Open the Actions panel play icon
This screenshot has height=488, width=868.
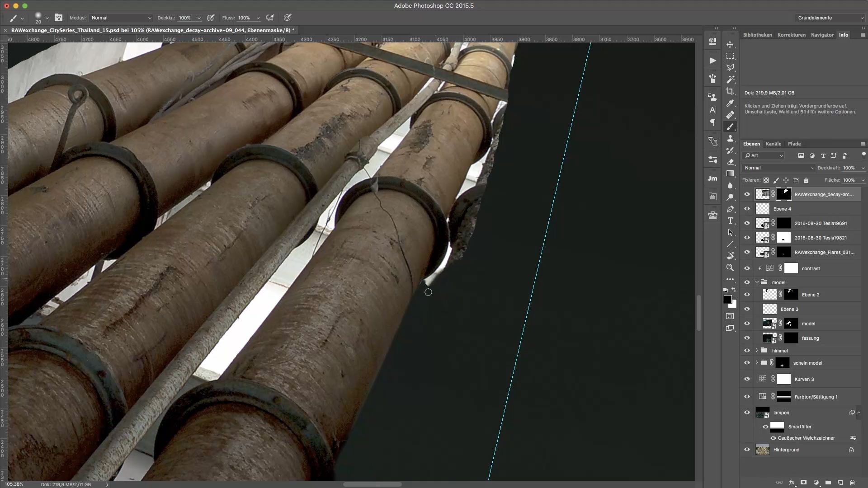tap(713, 61)
